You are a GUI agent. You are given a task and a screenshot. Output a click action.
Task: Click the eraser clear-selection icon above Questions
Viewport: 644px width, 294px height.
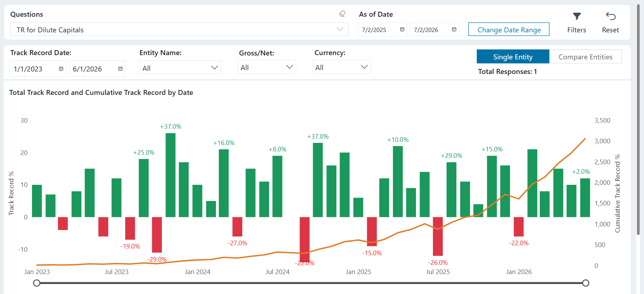pyautogui.click(x=342, y=14)
